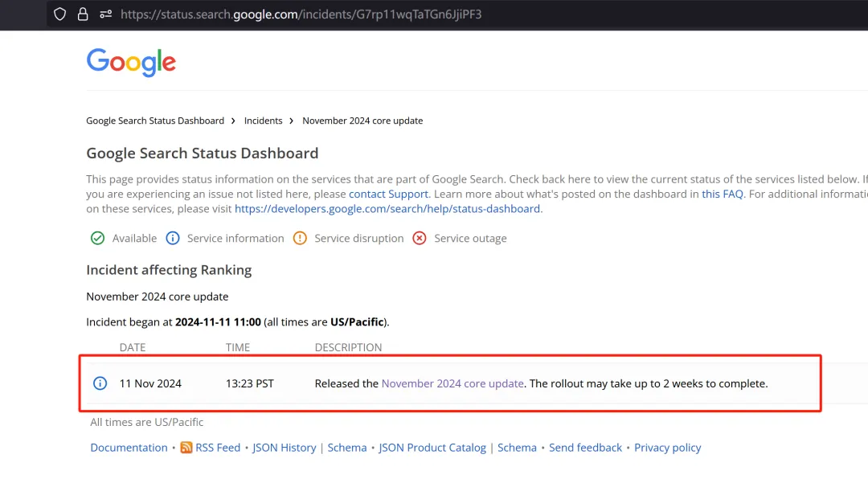Open the contact Support link
Image resolution: width=868 pixels, height=483 pixels.
coord(389,194)
